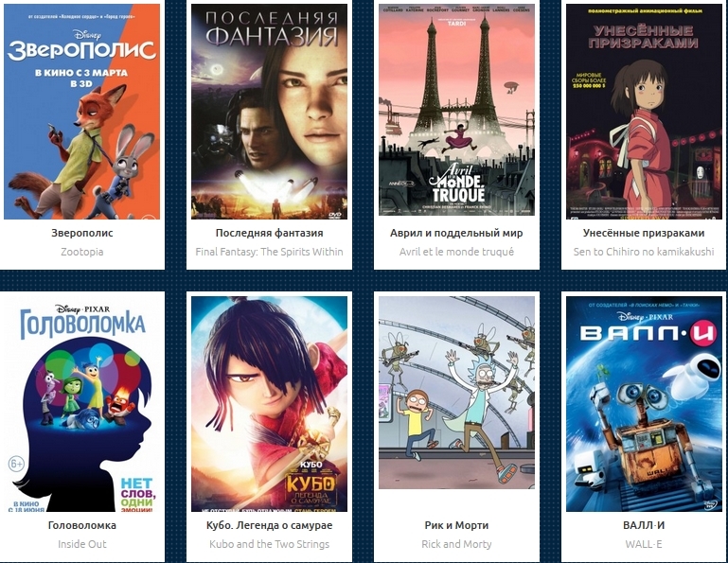The width and height of the screenshot is (728, 563).
Task: Open the Последняя фантазия poster image
Action: pos(269,112)
